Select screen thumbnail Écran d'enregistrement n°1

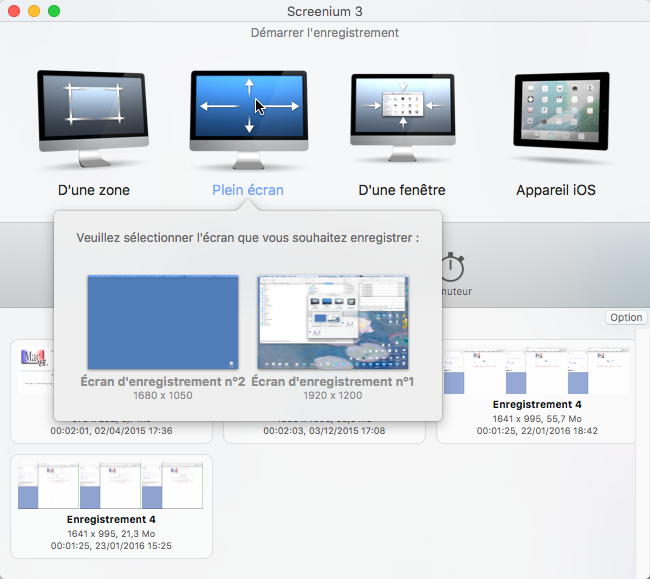(333, 322)
